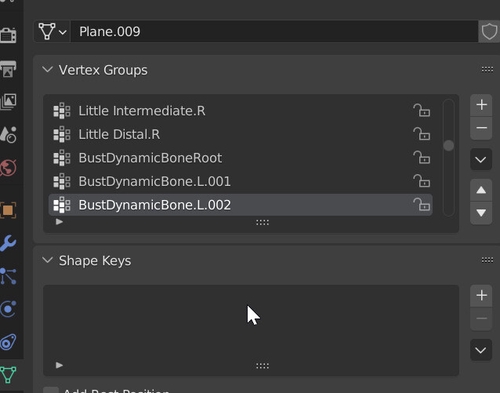Open vertex group specials dropdown menu
Viewport: 500px width, 393px height.
coord(481,159)
